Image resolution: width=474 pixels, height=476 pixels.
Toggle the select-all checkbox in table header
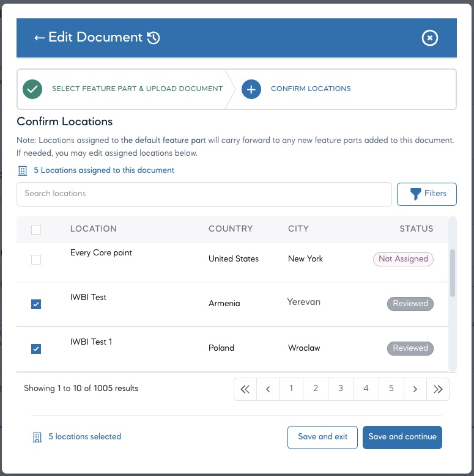pyautogui.click(x=36, y=230)
